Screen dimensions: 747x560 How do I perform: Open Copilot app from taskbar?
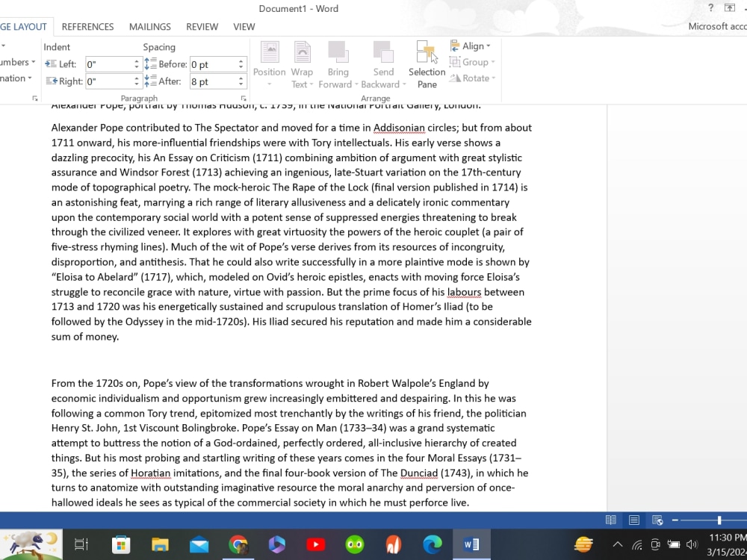pos(277,544)
